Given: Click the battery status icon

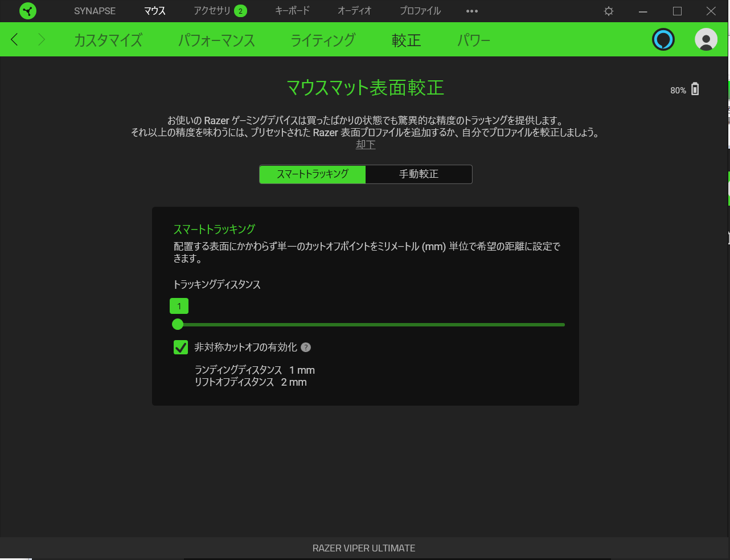Looking at the screenshot, I should click(x=695, y=89).
